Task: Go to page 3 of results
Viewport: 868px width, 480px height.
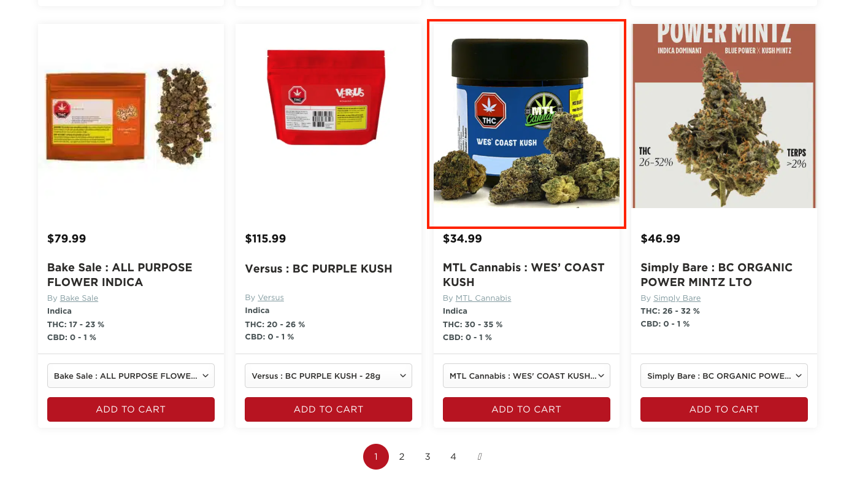Action: (x=428, y=457)
